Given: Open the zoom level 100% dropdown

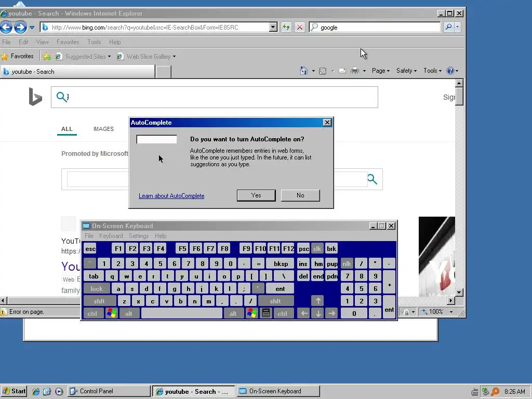Looking at the screenshot, I should coord(451,312).
